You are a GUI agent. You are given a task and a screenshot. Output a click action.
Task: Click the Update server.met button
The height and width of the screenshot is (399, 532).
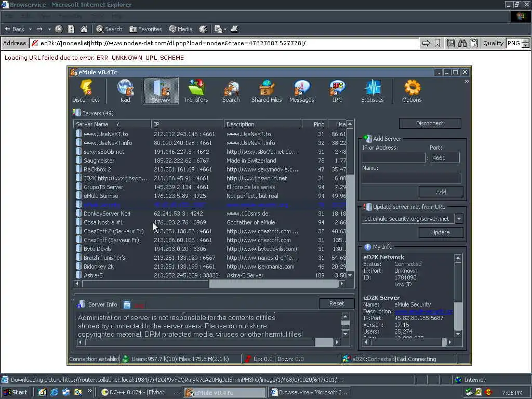[441, 232]
